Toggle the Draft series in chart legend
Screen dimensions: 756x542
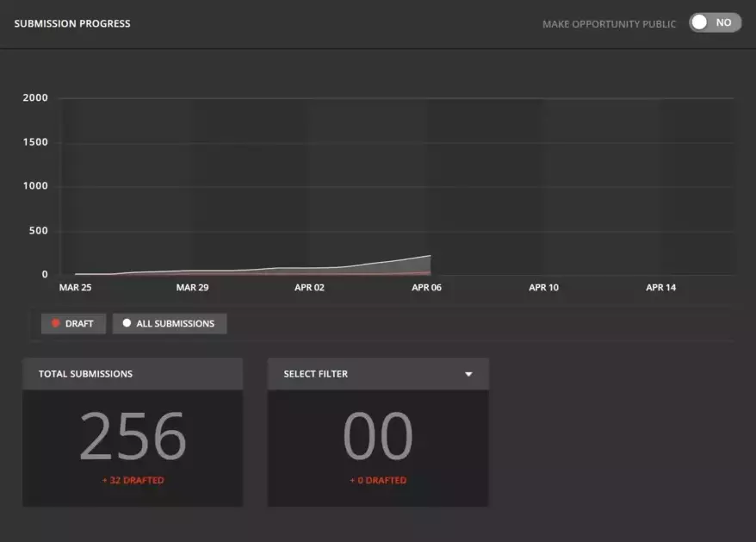(73, 323)
